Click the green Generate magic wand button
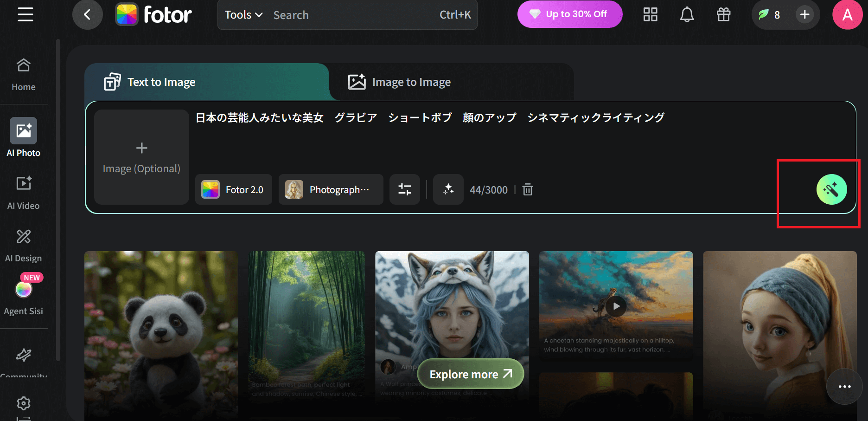 (831, 189)
